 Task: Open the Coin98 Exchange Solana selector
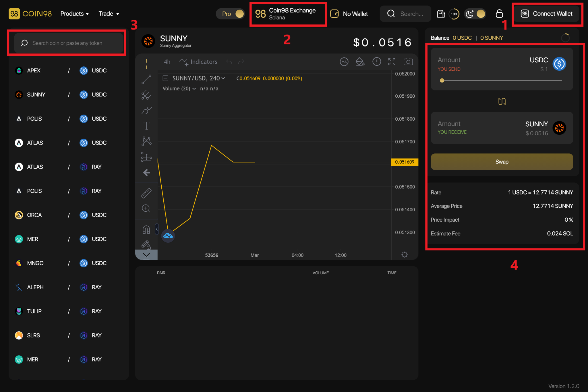(x=288, y=14)
